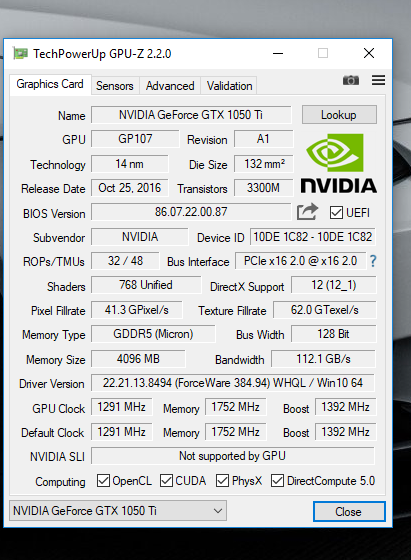Click the Close button
This screenshot has height=560, width=411.
(x=349, y=511)
